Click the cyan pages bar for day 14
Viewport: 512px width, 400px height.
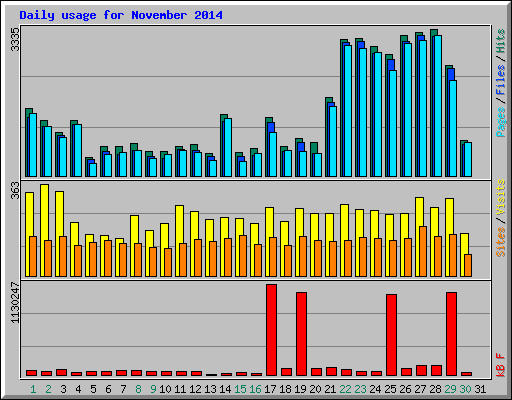228,147
